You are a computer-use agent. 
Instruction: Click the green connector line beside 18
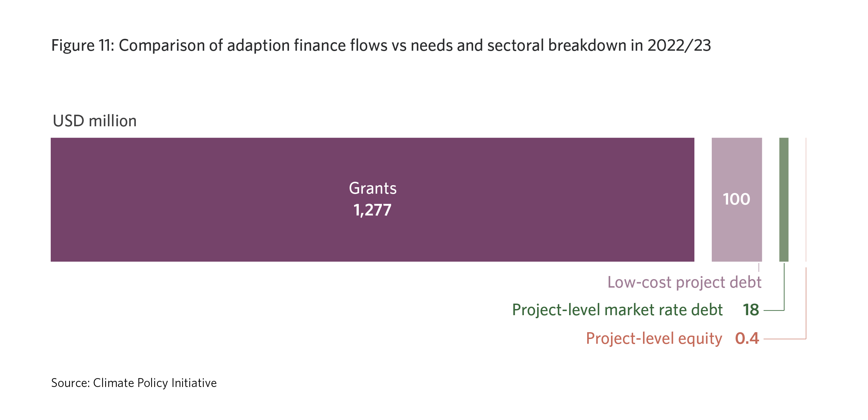[773, 310]
